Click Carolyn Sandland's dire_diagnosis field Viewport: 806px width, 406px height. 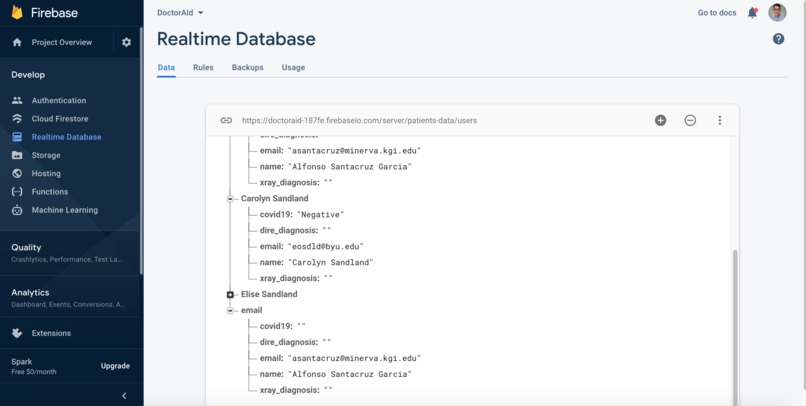click(x=295, y=230)
